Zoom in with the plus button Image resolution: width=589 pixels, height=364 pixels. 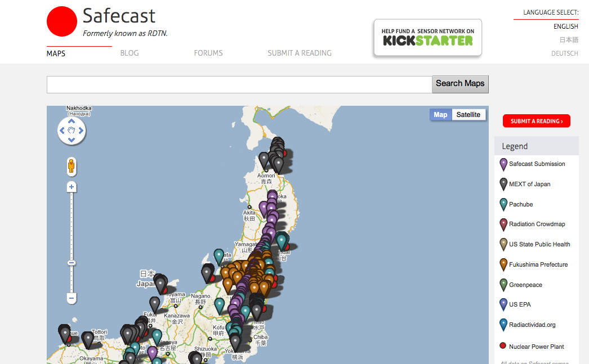pyautogui.click(x=72, y=187)
